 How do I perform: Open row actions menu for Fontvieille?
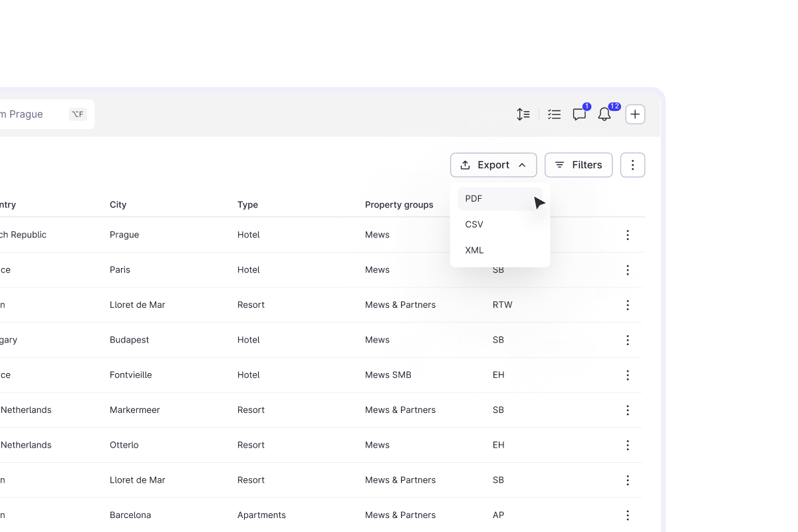click(627, 375)
